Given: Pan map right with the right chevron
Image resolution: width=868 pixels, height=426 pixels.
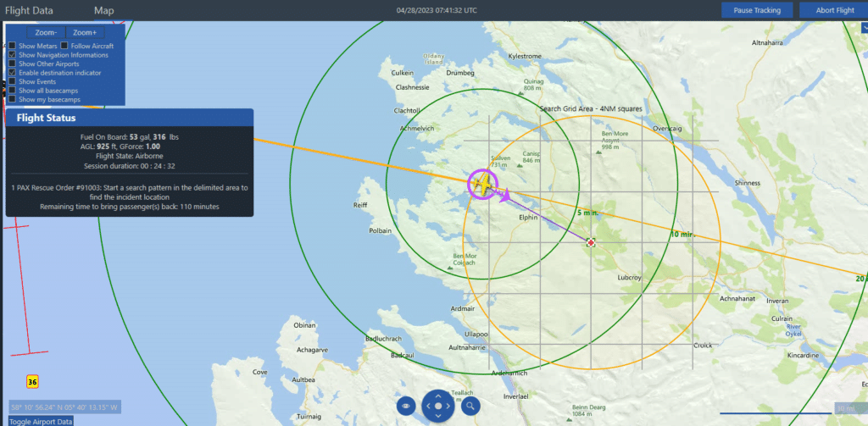Looking at the screenshot, I should pos(448,407).
